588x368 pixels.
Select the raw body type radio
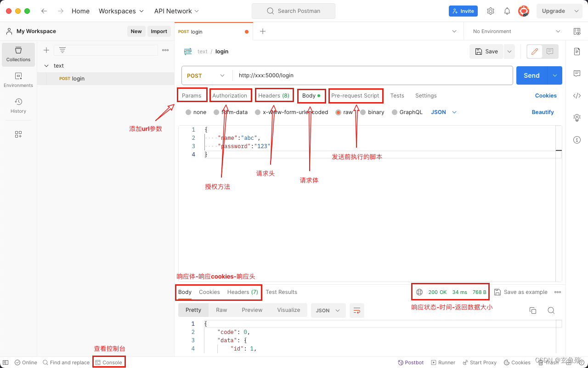[339, 112]
